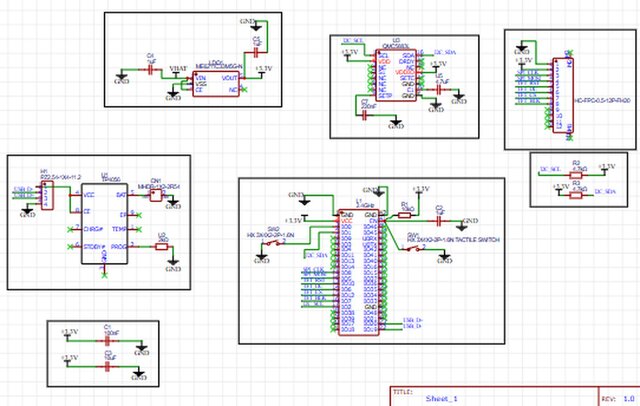The width and height of the screenshot is (640, 406).
Task: Select resistor R1 10kΩ on the EN line
Action: (404, 215)
